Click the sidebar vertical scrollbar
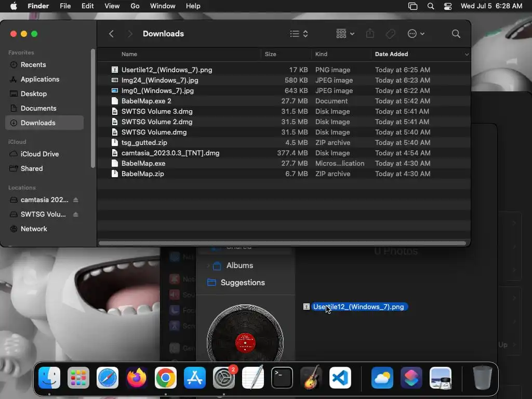Screen dimensions: 532x399 (x=93, y=109)
